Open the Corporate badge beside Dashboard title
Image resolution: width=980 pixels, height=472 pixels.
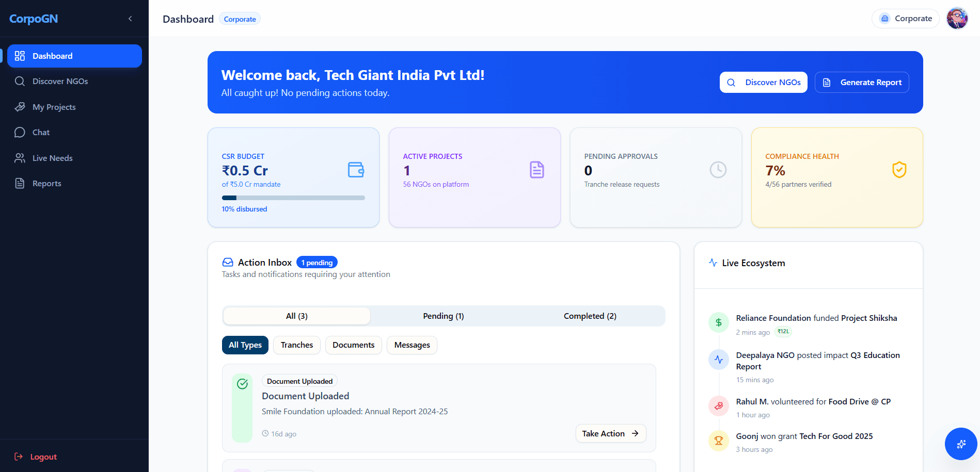coord(240,19)
